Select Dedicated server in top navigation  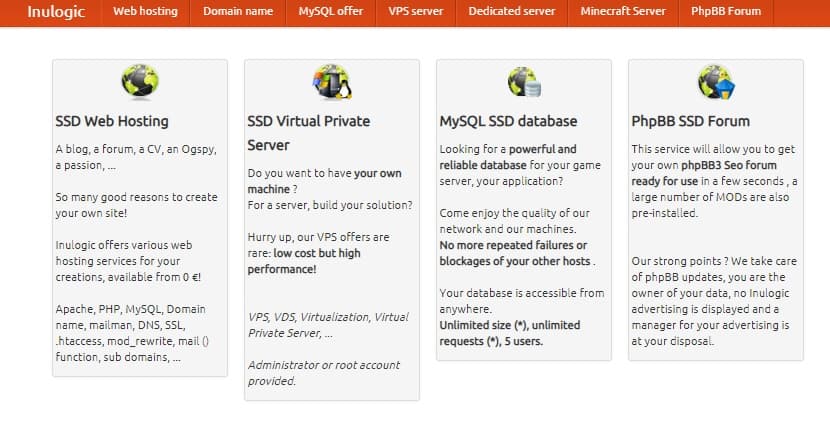point(512,11)
